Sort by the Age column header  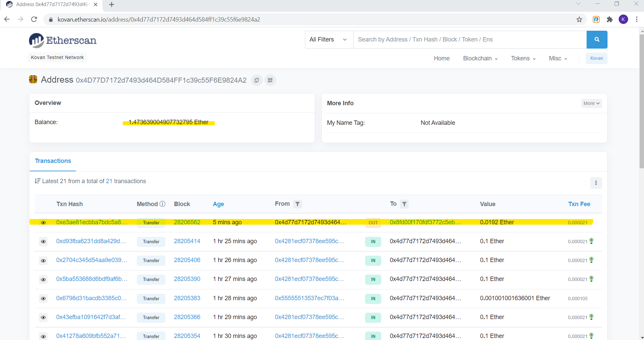[218, 204]
